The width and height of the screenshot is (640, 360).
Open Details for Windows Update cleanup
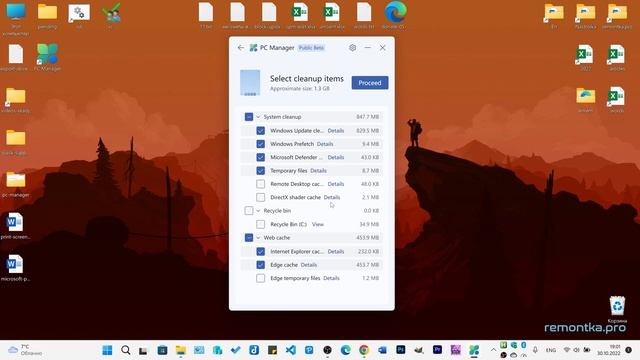336,131
